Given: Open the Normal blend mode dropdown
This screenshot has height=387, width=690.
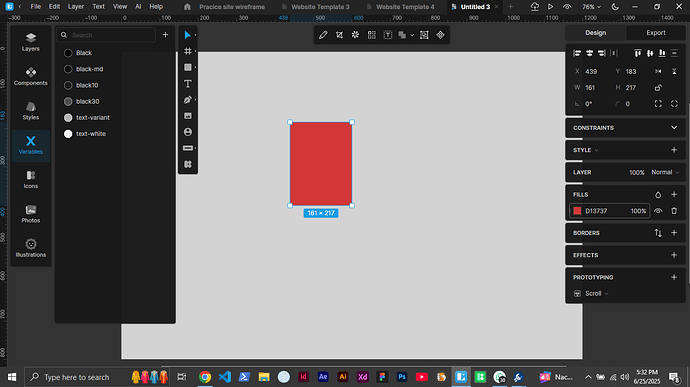Looking at the screenshot, I should click(x=665, y=172).
